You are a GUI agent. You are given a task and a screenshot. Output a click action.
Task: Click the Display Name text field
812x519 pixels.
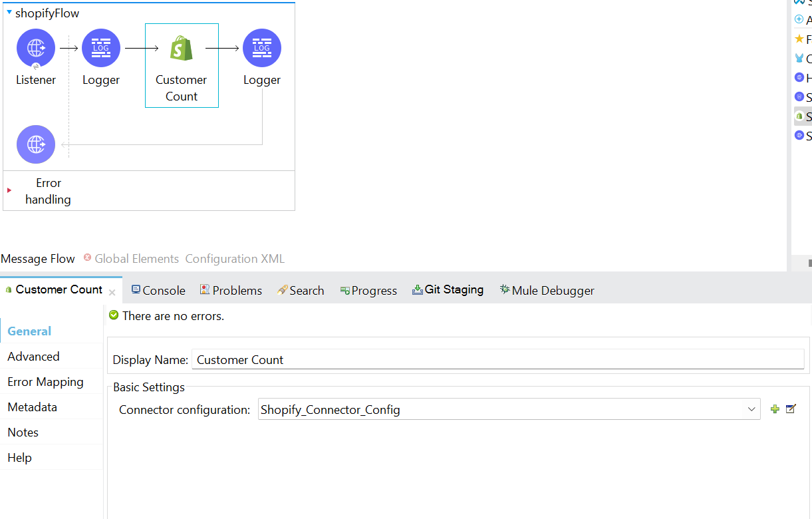click(x=497, y=360)
